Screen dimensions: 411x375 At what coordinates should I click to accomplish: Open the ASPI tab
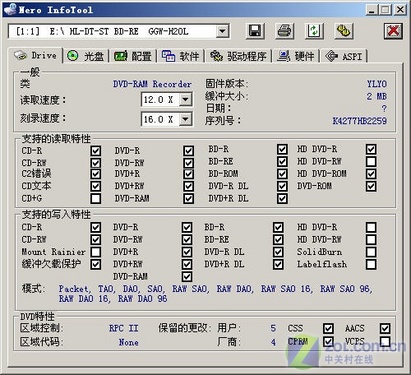tap(343, 56)
